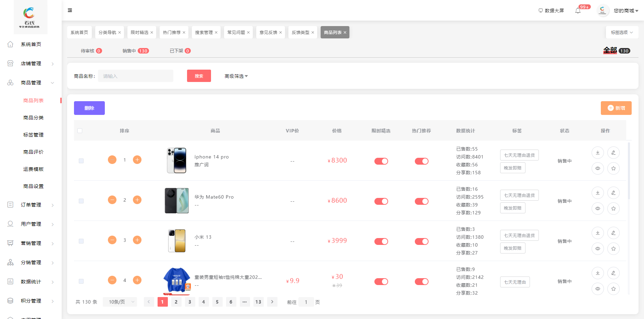Download icon for 华为 Mate60 Pro row

coord(598,193)
